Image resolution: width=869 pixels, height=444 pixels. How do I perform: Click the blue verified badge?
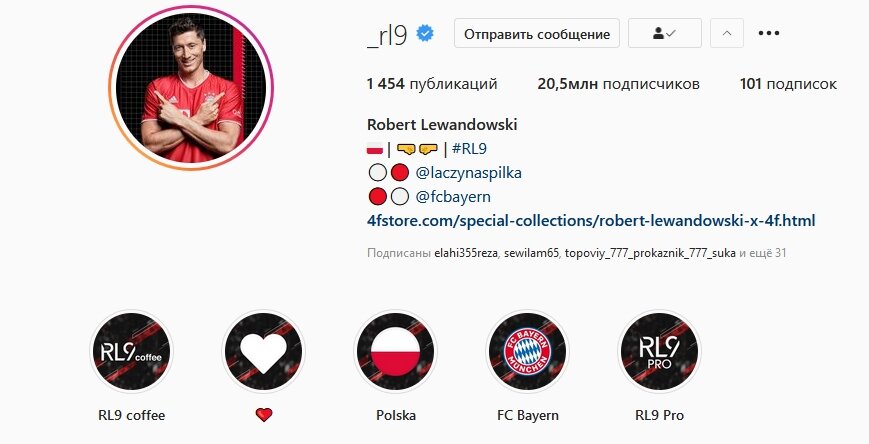pos(425,34)
